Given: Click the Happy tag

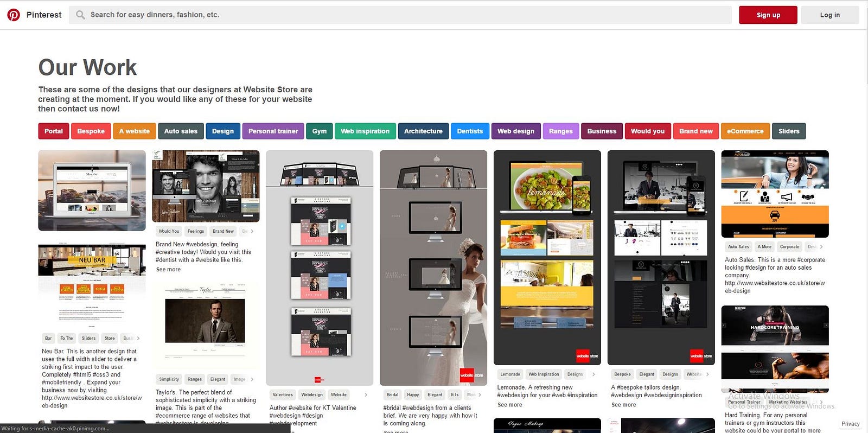Looking at the screenshot, I should click(x=413, y=394).
